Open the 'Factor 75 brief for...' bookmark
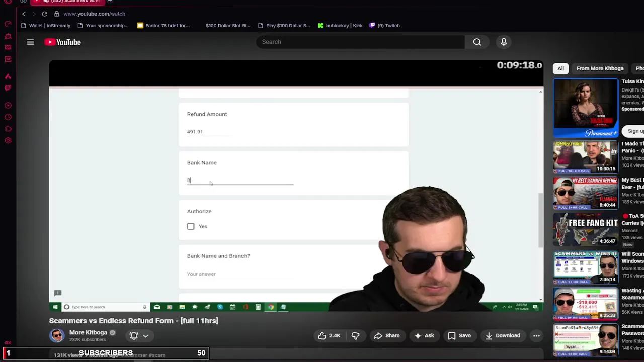Screen dimensions: 644x362 coord(164,26)
